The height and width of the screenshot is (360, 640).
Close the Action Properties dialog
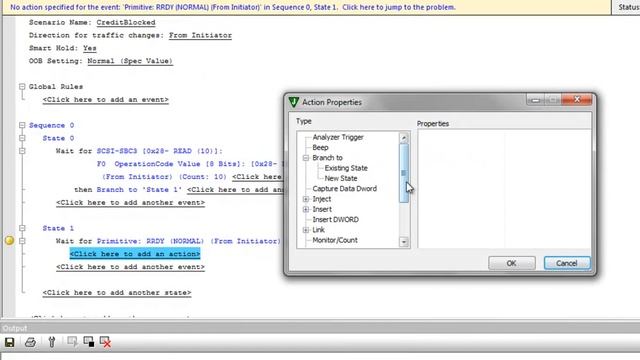point(577,100)
